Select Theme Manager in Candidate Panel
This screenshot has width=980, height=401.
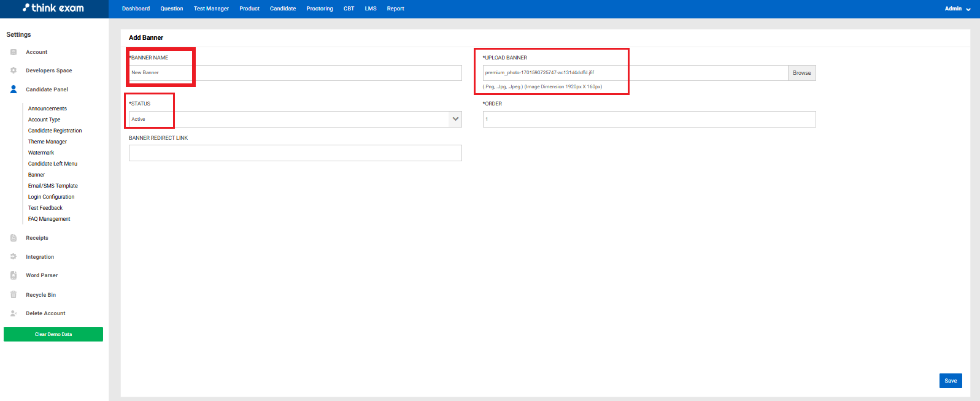pos(47,142)
